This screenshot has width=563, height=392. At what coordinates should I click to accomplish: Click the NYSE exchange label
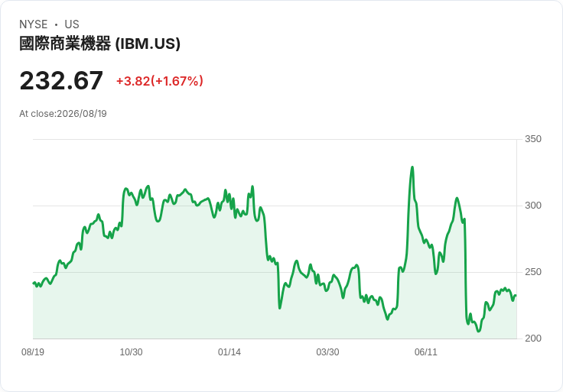pos(34,24)
